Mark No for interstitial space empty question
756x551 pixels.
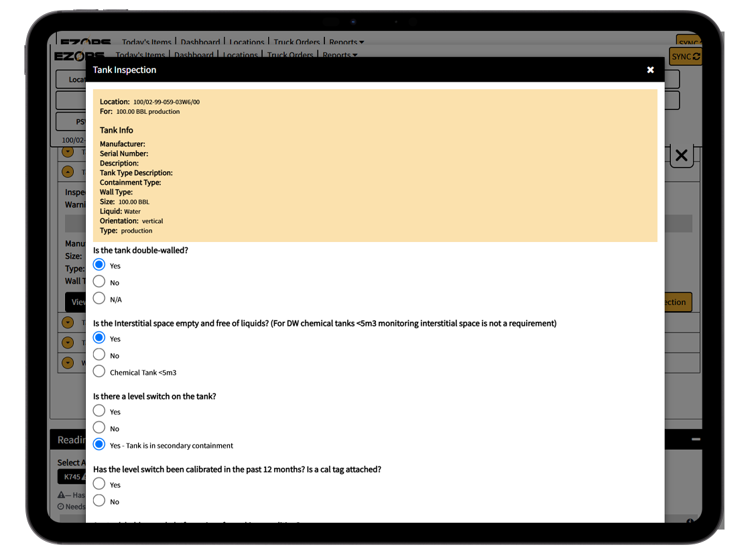coord(99,355)
